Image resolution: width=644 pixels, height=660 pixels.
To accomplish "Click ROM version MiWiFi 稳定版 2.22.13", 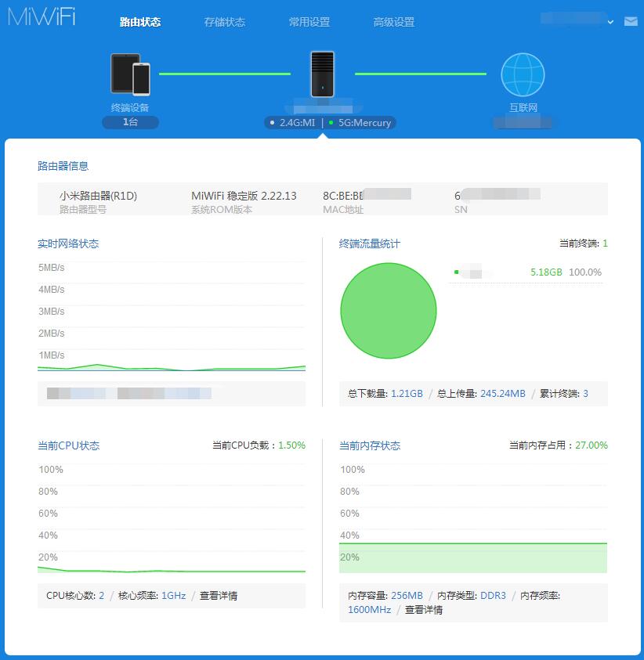I will [x=244, y=196].
